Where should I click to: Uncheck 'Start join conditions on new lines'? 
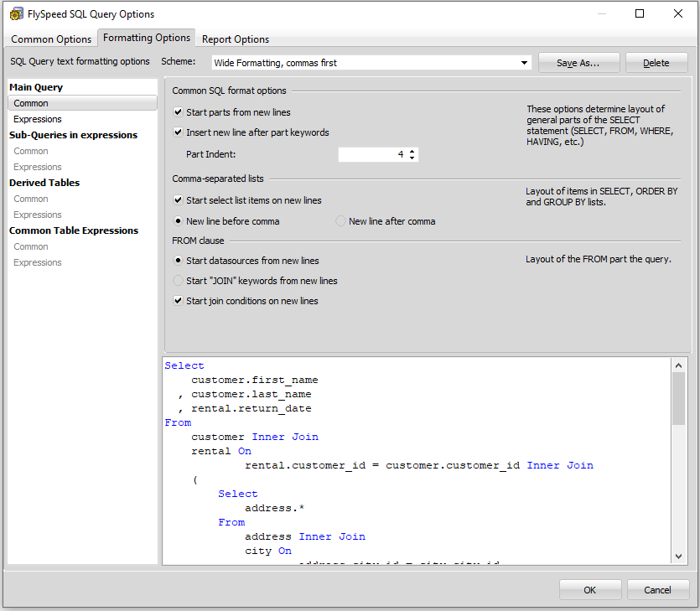(x=178, y=300)
